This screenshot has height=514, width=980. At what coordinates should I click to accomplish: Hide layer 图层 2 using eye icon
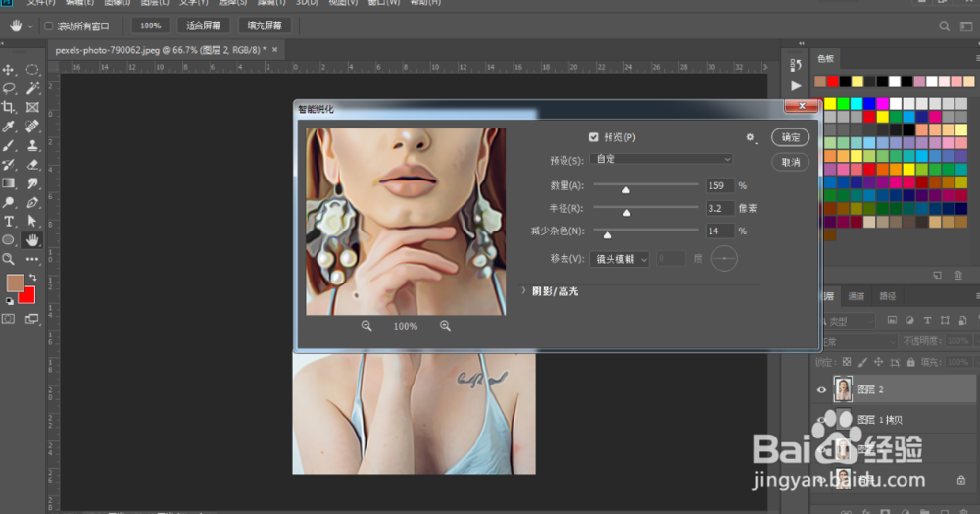tap(821, 389)
